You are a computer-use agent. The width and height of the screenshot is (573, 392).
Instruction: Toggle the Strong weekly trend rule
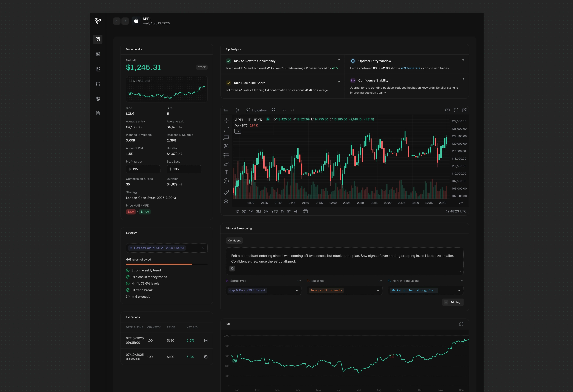coord(128,270)
